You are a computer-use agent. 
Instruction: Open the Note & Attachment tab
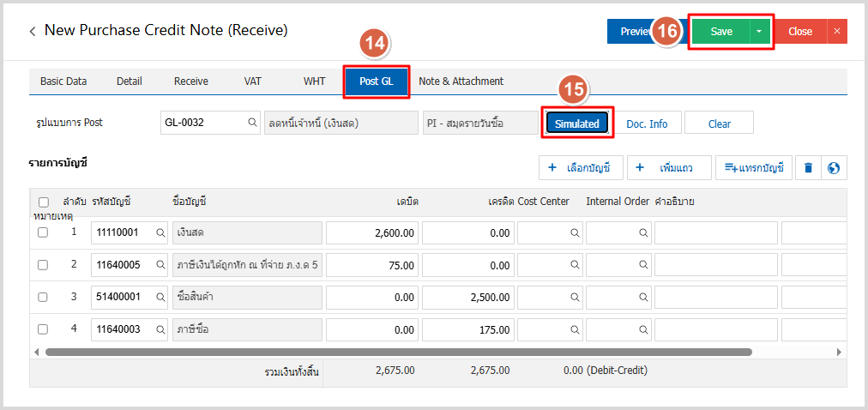coord(461,81)
